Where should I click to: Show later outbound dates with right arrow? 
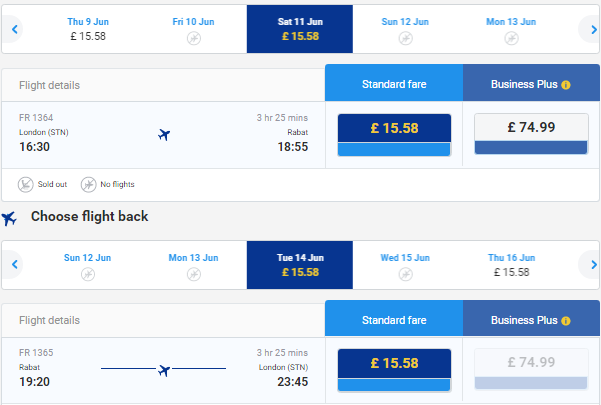pyautogui.click(x=593, y=29)
